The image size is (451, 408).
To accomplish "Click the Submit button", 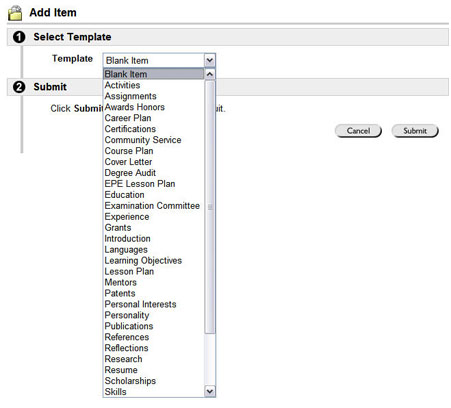I will tap(415, 131).
